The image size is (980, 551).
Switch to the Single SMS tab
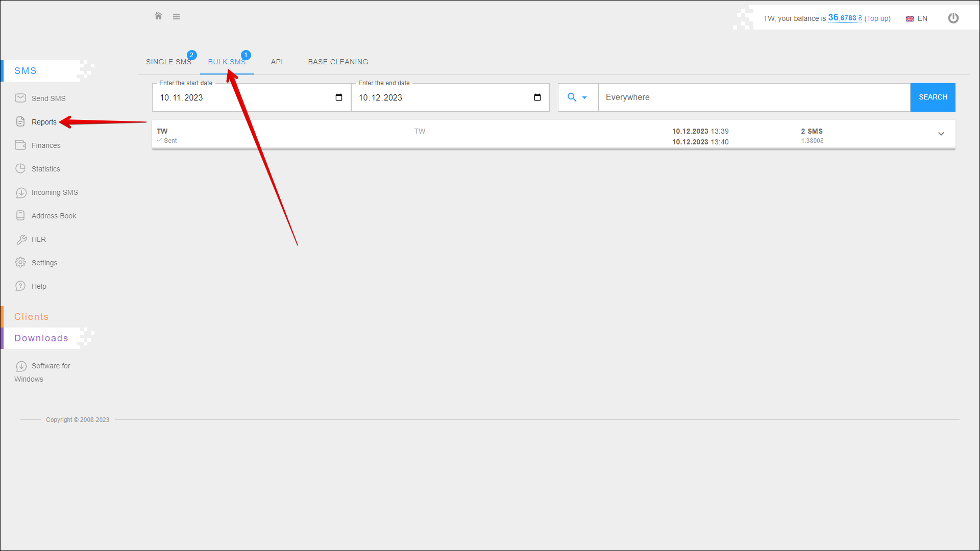click(168, 62)
